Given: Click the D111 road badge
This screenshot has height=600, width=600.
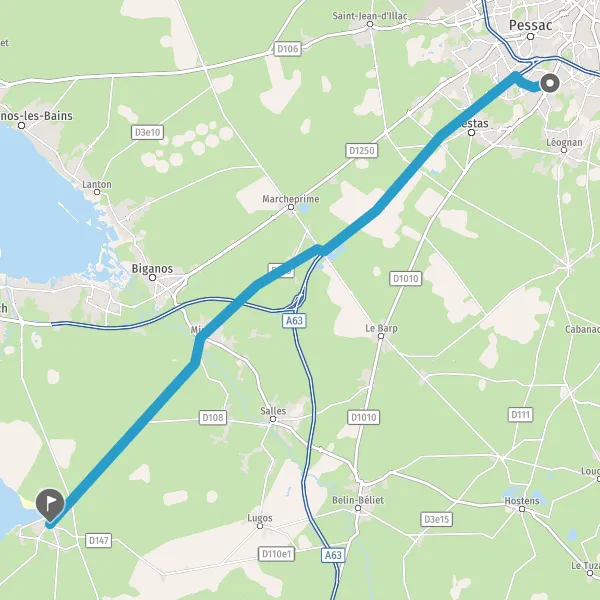Looking at the screenshot, I should (x=520, y=415).
